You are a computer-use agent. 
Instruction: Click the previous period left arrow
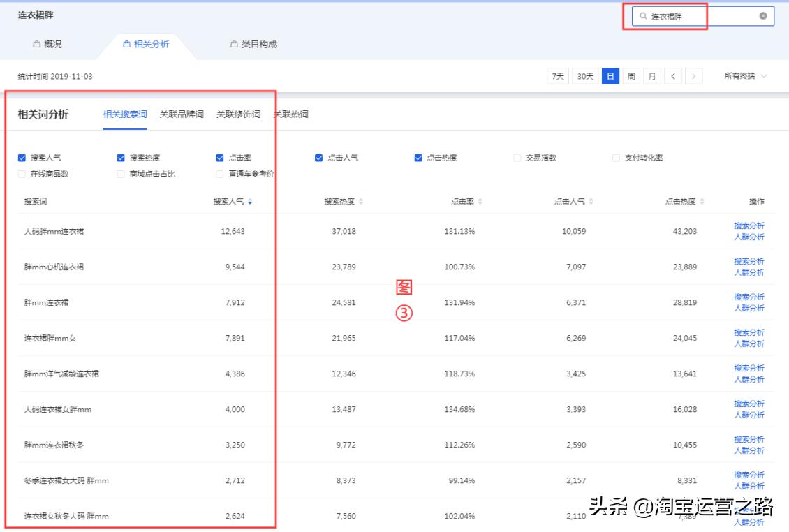coord(673,76)
